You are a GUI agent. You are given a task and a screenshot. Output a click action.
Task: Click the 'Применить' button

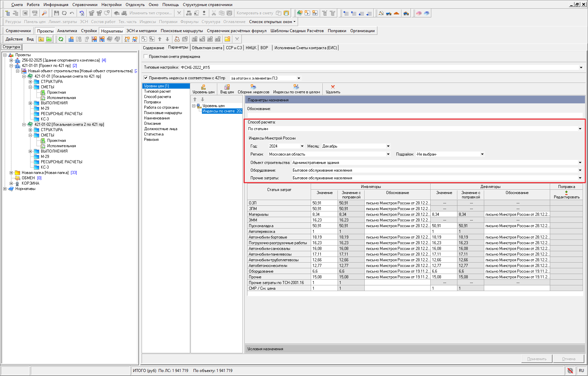[x=537, y=359]
